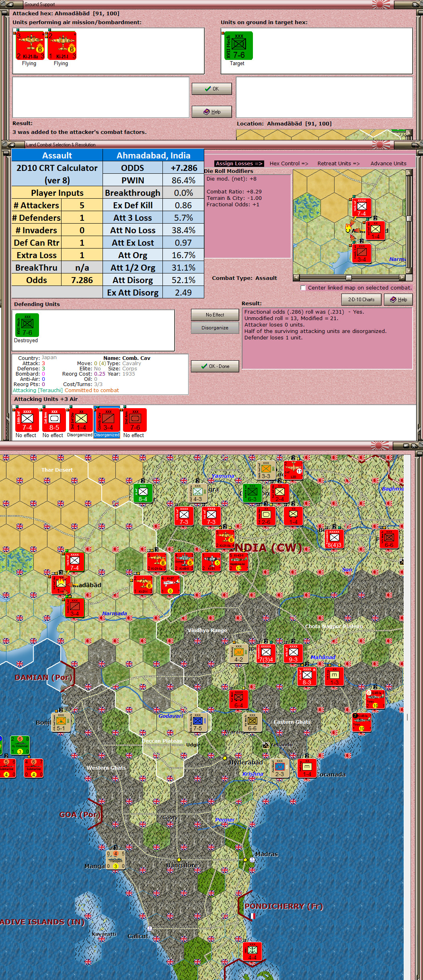Click the 3-4 cavalry unit on mini-map
The width and height of the screenshot is (423, 980).
361,253
